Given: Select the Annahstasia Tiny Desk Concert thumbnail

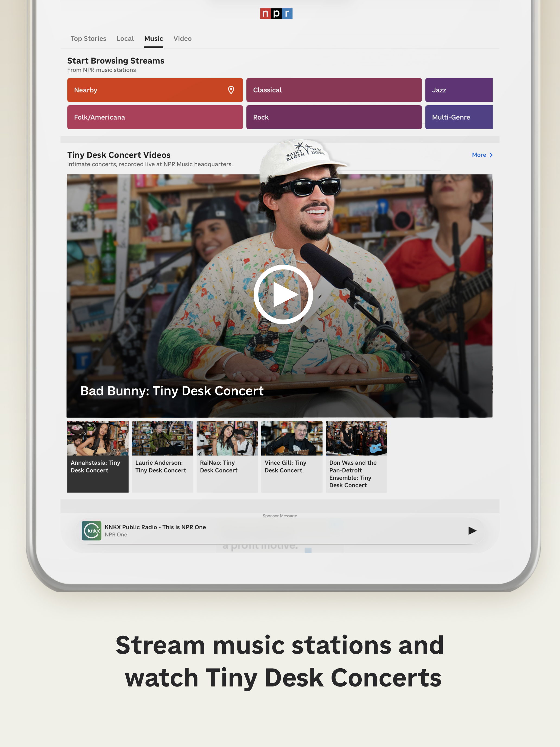Looking at the screenshot, I should (x=98, y=457).
